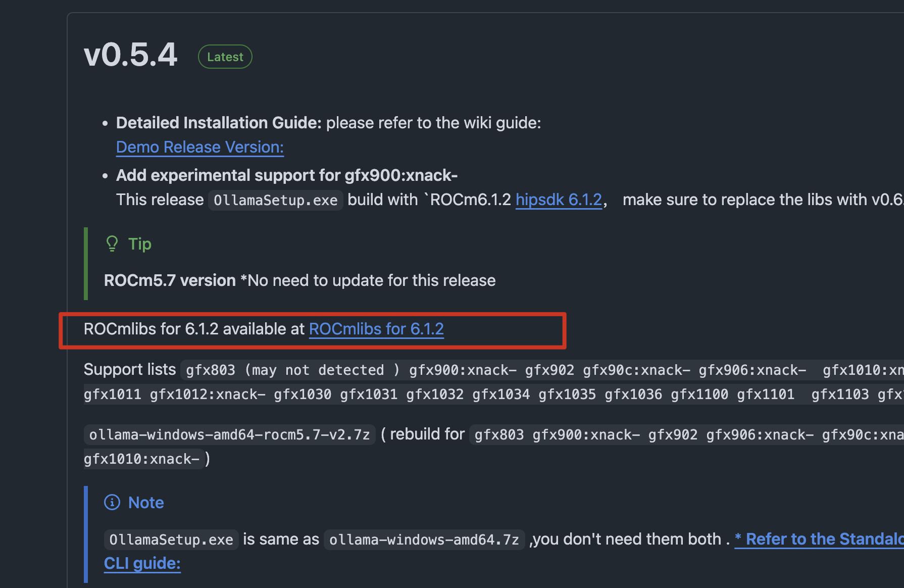Screen dimensions: 904x588
Task: Click the Note info circle icon
Action: pos(112,503)
